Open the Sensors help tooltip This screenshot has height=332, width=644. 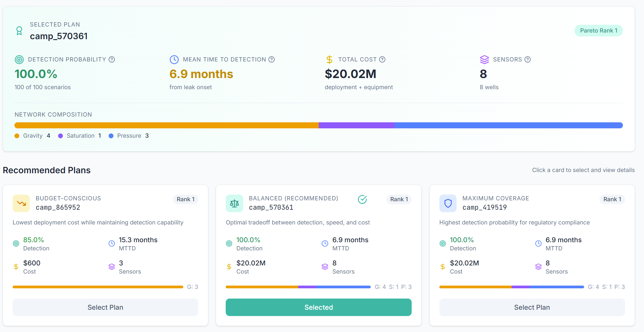[528, 59]
